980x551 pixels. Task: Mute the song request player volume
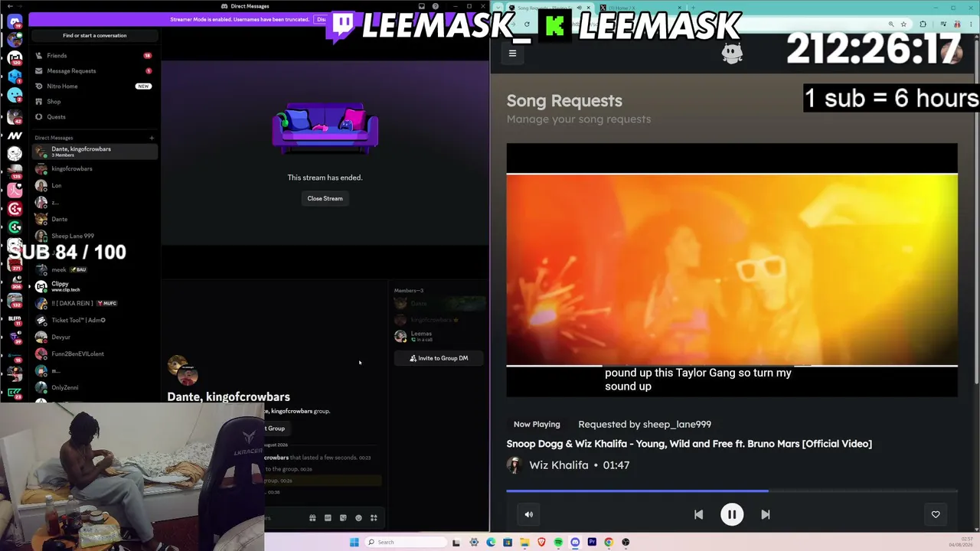click(x=528, y=514)
